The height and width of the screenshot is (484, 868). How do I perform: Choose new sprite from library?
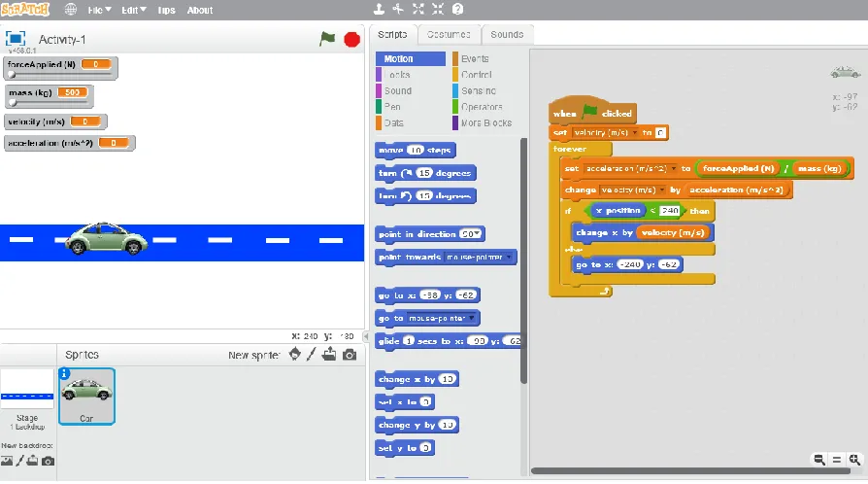click(295, 354)
